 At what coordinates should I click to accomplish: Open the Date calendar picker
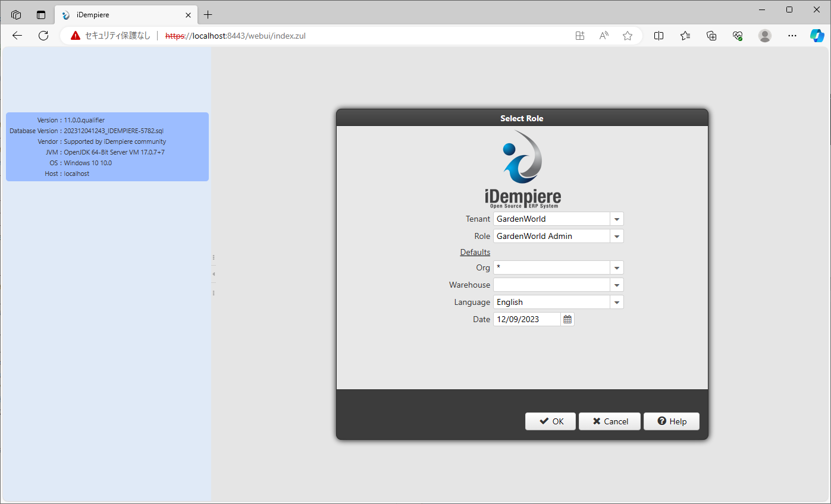tap(567, 319)
